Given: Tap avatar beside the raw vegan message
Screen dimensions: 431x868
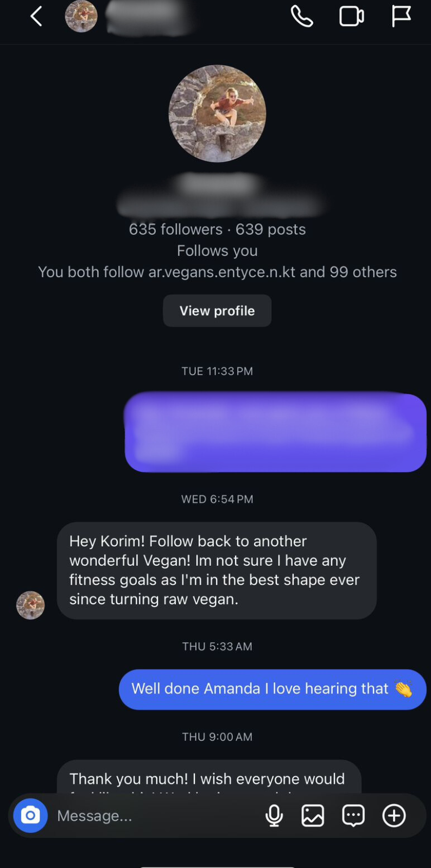Looking at the screenshot, I should point(30,605).
